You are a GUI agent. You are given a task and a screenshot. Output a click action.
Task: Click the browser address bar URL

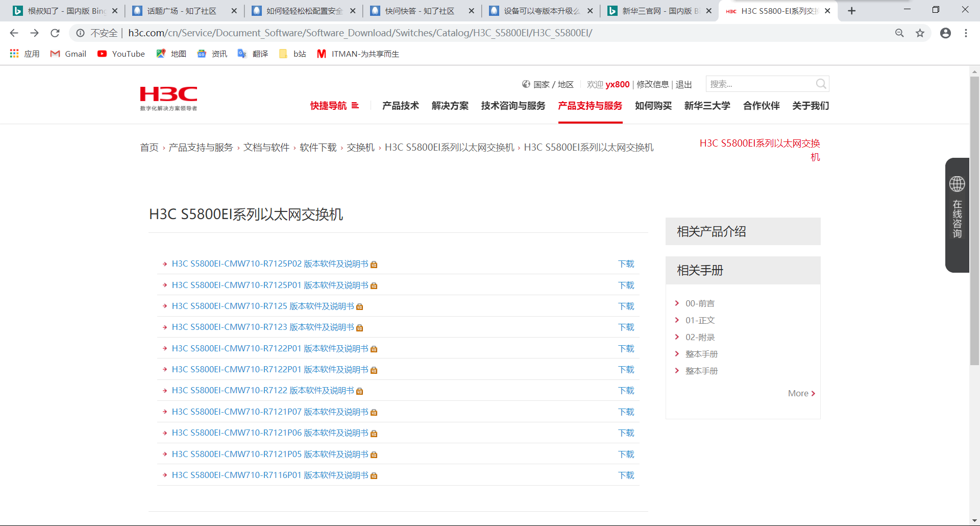(360, 33)
